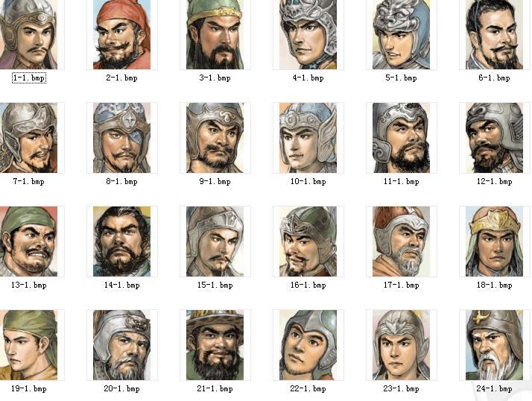Image resolution: width=532 pixels, height=401 pixels.
Task: Click the 9-1.bmp file name label
Action: 215,181
